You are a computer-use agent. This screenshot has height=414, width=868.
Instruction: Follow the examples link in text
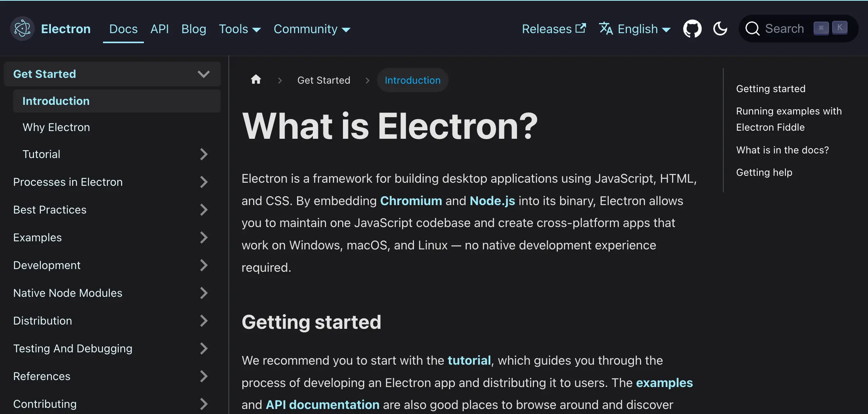(x=664, y=383)
